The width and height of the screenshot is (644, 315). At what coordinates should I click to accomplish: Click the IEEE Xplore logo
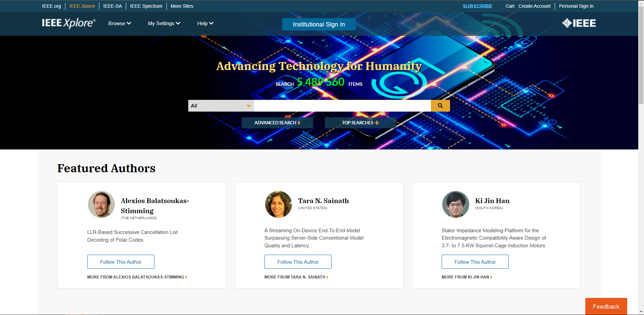69,23
